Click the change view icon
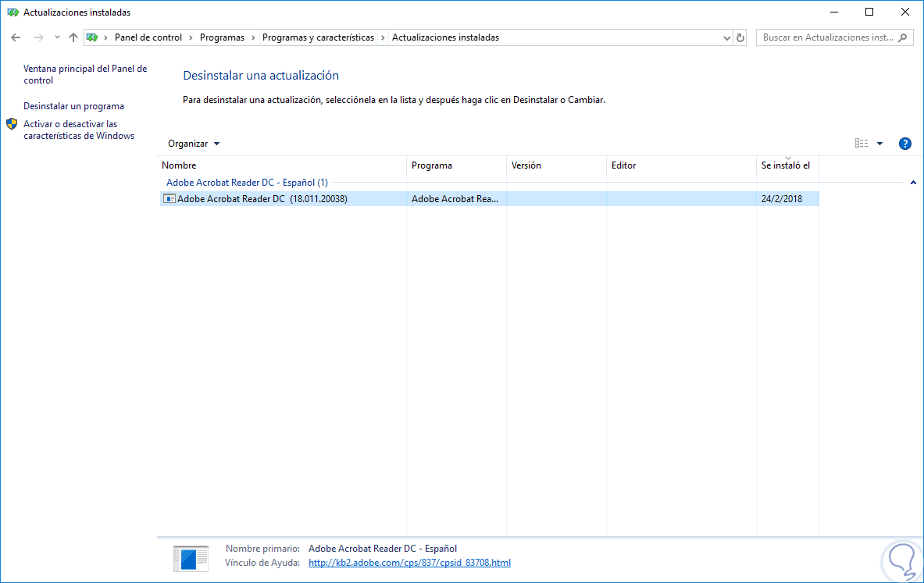Screen dimensions: 924x583 (x=862, y=144)
